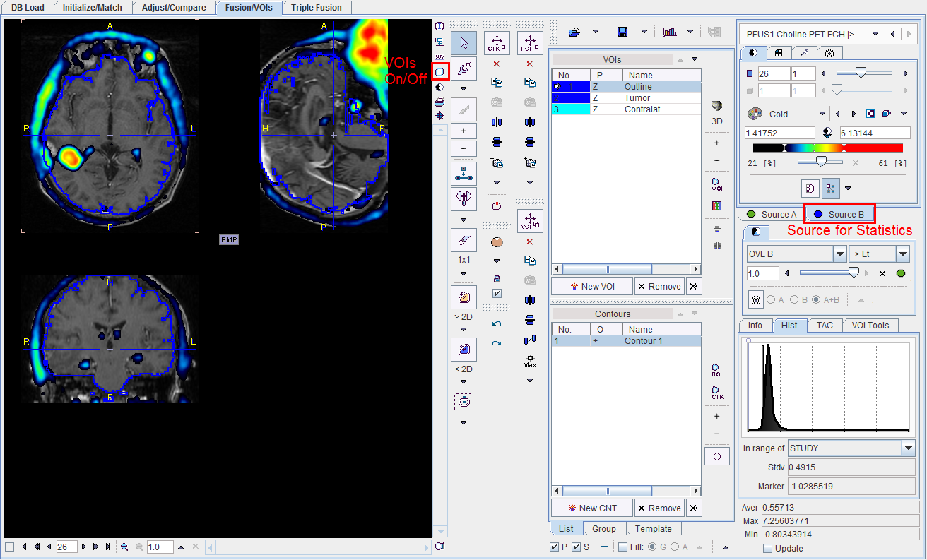
Task: Open the load VOI folder icon
Action: 574,32
